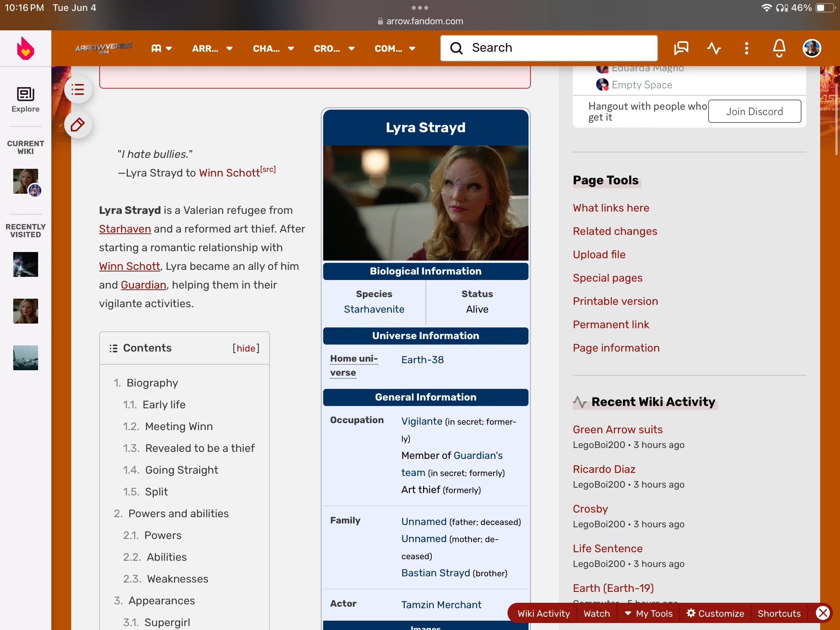Dismiss the bottom toolbar with X
The height and width of the screenshot is (630, 840).
tap(823, 613)
